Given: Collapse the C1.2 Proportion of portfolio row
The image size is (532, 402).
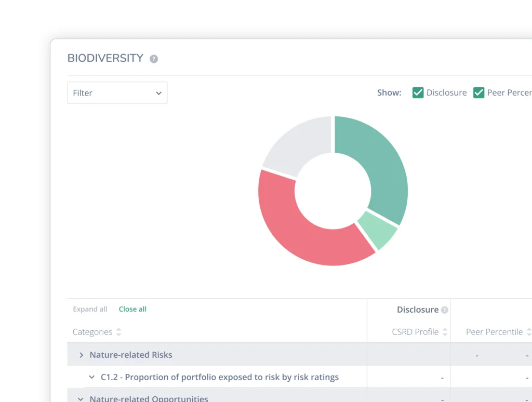Looking at the screenshot, I should [x=92, y=378].
